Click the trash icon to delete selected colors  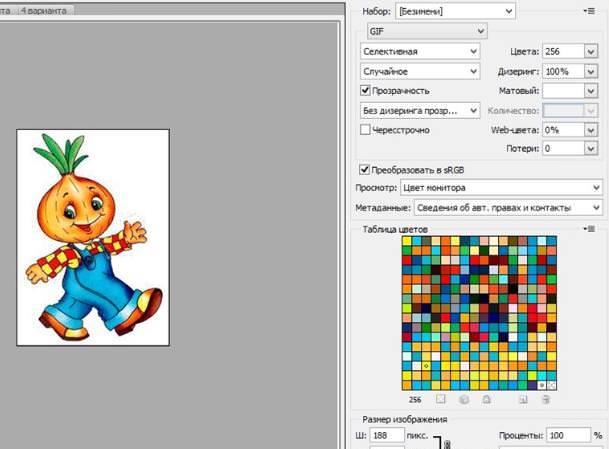click(546, 399)
